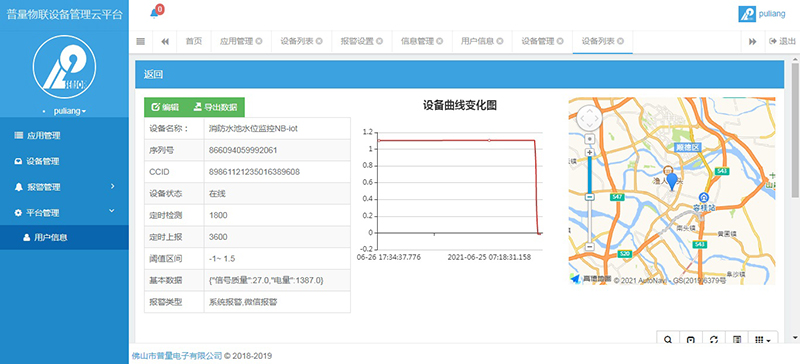Click the map zoom-in plus button
The image size is (800, 364).
[589, 153]
